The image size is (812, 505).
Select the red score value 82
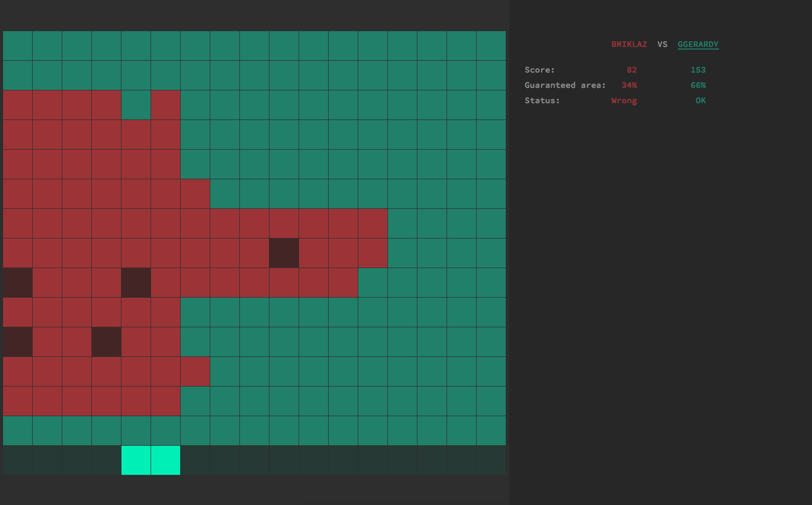[x=631, y=70]
